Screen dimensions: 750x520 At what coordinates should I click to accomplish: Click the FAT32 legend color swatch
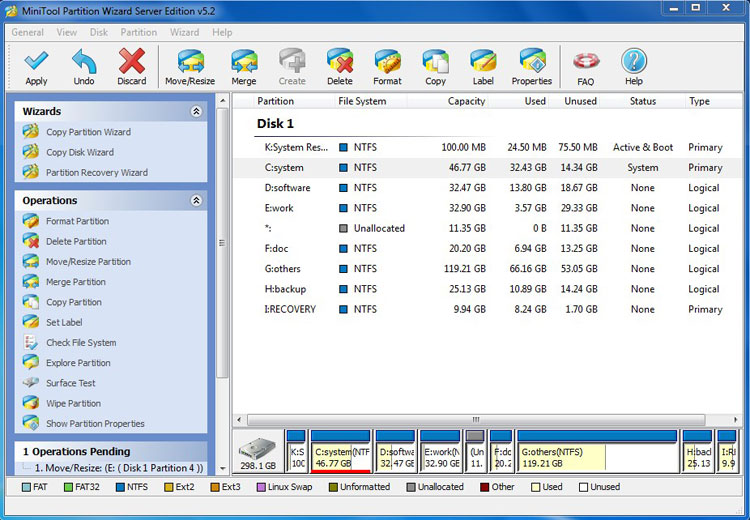(x=68, y=487)
